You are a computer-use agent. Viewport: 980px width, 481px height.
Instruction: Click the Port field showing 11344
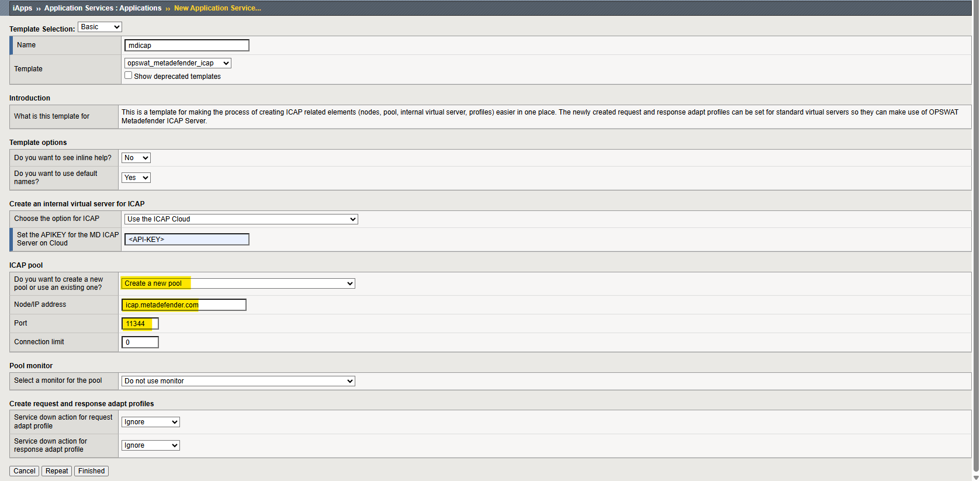[x=140, y=324]
